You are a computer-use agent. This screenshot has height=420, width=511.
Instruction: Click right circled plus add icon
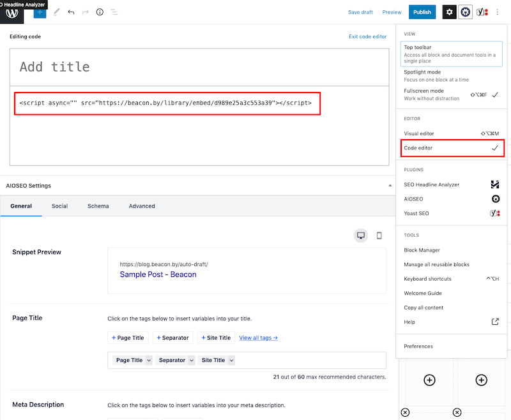482,380
